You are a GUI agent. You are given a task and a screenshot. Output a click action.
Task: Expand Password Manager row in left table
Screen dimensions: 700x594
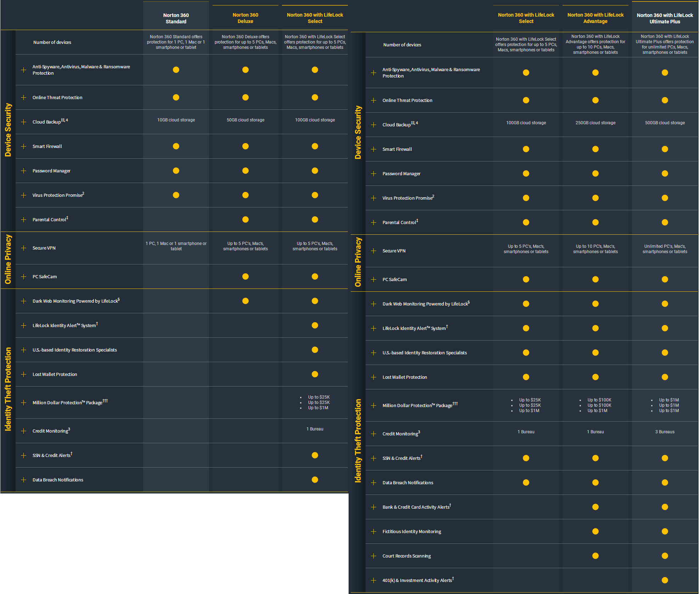click(x=24, y=171)
